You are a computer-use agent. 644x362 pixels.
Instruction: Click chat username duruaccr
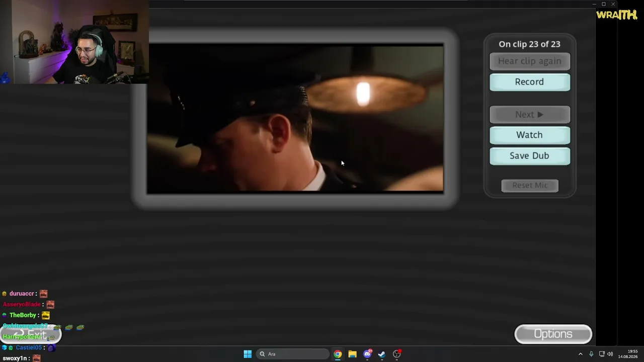click(22, 294)
